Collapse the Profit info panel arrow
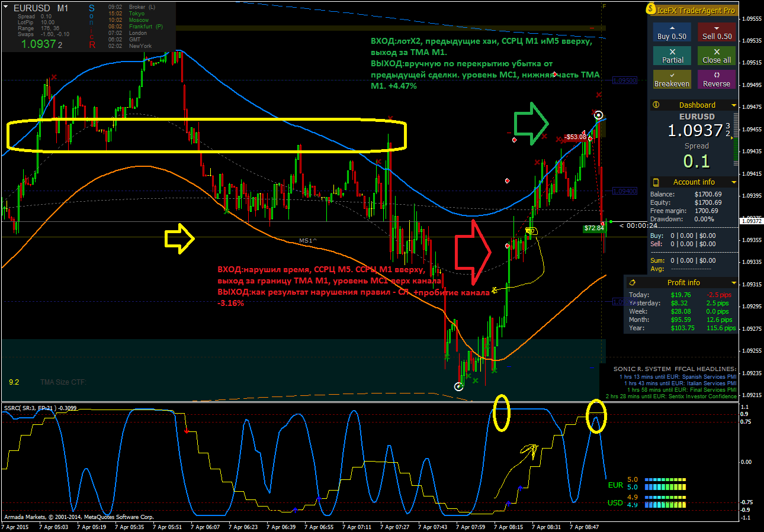The width and height of the screenshot is (764, 532). (734, 283)
